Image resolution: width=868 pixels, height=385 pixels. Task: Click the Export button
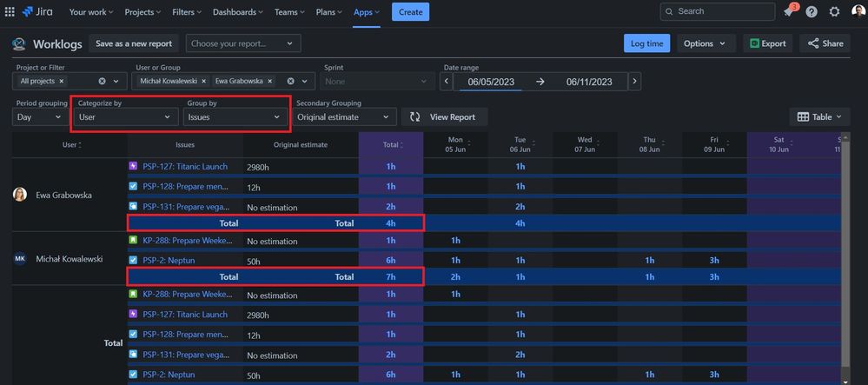(x=768, y=43)
